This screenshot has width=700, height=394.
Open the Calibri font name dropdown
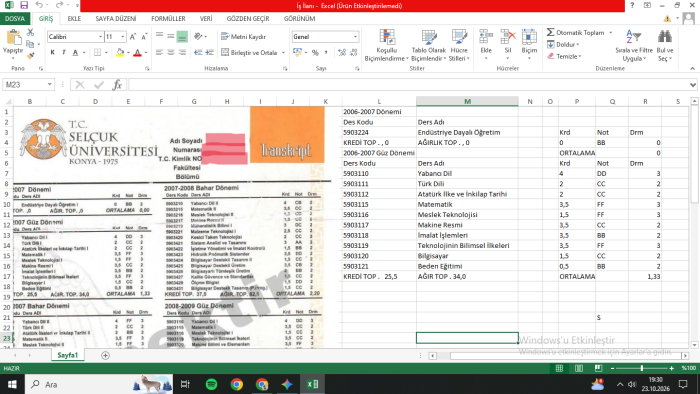click(100, 37)
